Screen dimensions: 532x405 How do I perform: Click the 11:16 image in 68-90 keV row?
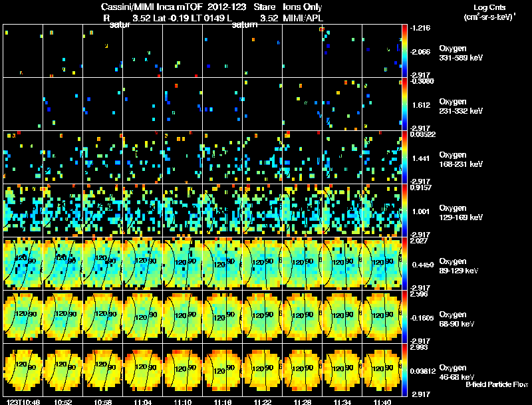point(223,317)
